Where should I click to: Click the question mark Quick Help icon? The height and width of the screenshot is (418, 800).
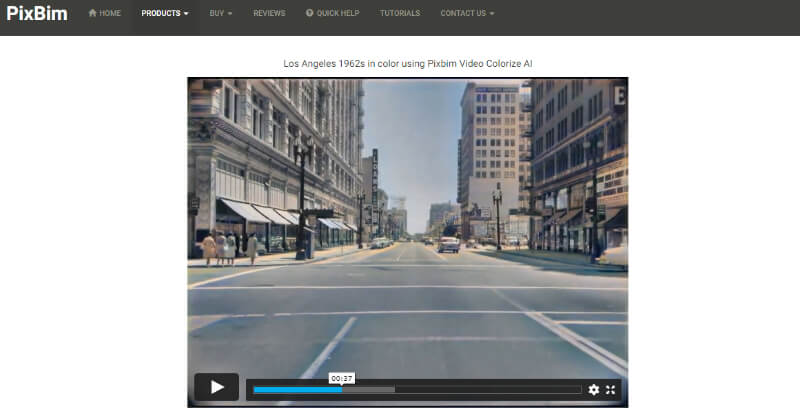tap(309, 13)
